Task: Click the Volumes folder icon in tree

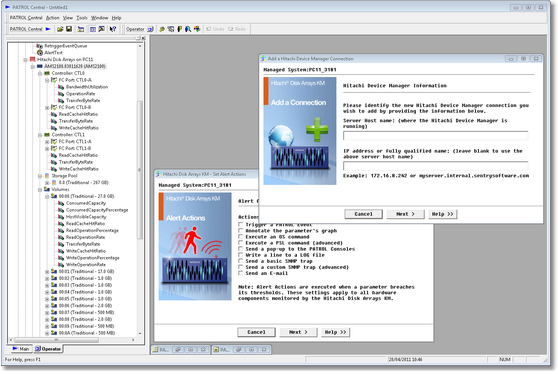Action: coord(47,189)
